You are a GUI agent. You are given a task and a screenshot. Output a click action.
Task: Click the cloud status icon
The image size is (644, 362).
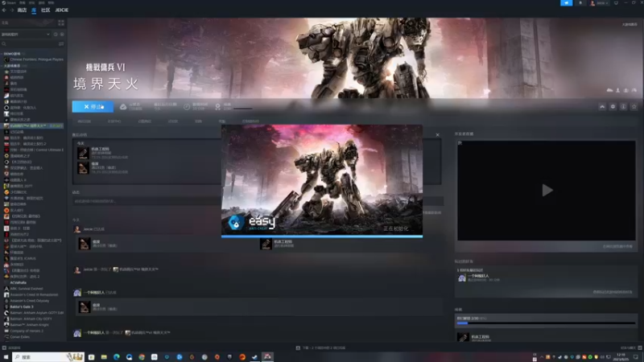click(123, 107)
